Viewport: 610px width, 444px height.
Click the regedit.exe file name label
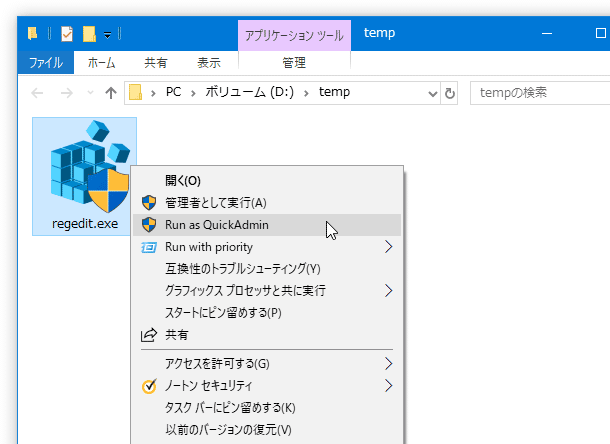85,224
